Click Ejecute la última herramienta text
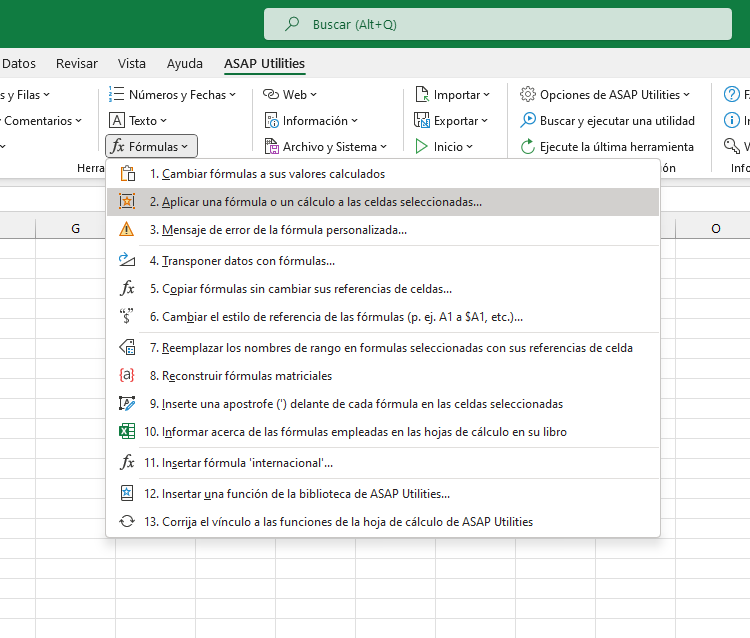 pos(617,147)
